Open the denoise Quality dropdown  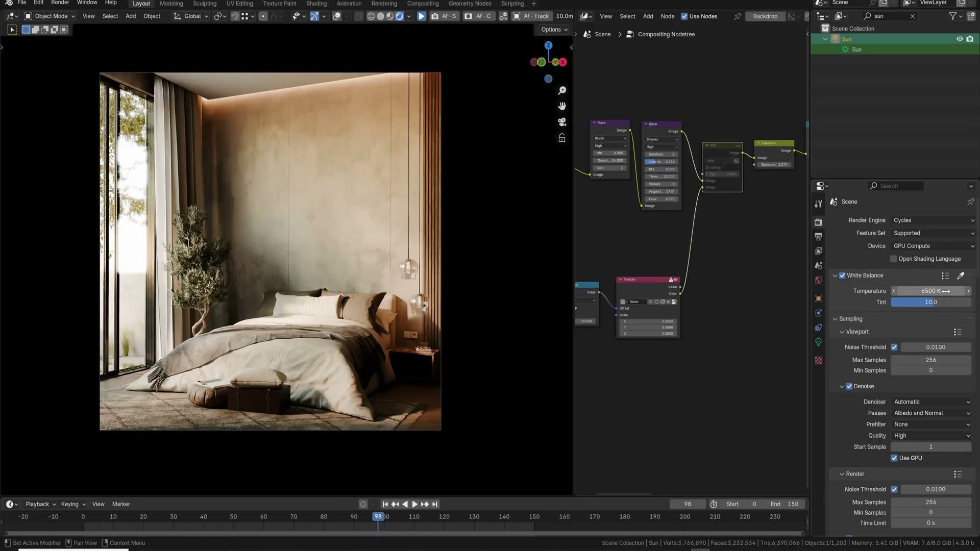(x=932, y=436)
